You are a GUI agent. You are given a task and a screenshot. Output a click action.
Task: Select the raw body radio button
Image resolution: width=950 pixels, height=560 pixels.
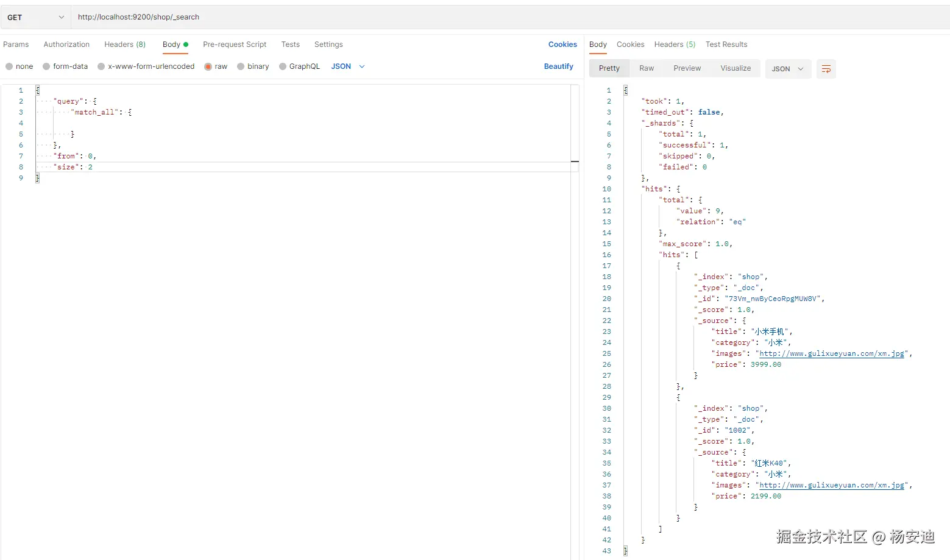point(208,66)
